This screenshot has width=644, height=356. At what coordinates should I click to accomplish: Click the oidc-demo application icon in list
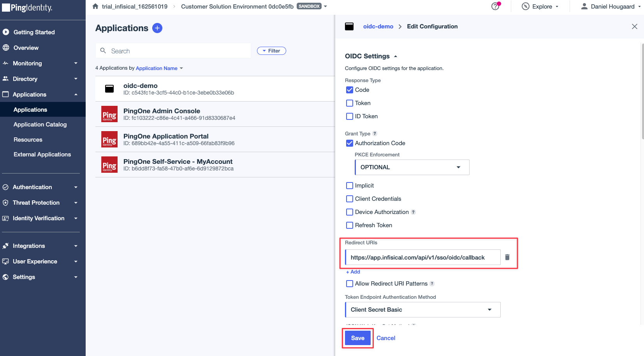click(x=109, y=89)
